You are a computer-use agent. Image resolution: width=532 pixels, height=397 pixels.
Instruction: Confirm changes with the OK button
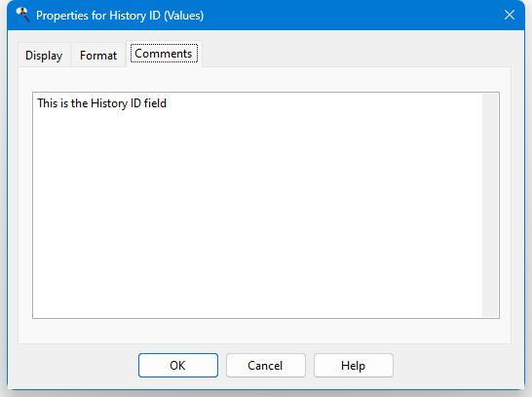pyautogui.click(x=178, y=366)
